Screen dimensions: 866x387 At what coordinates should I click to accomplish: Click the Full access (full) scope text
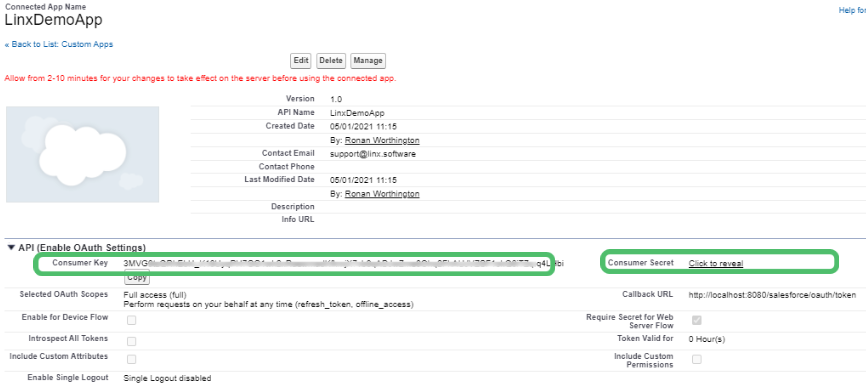point(155,295)
